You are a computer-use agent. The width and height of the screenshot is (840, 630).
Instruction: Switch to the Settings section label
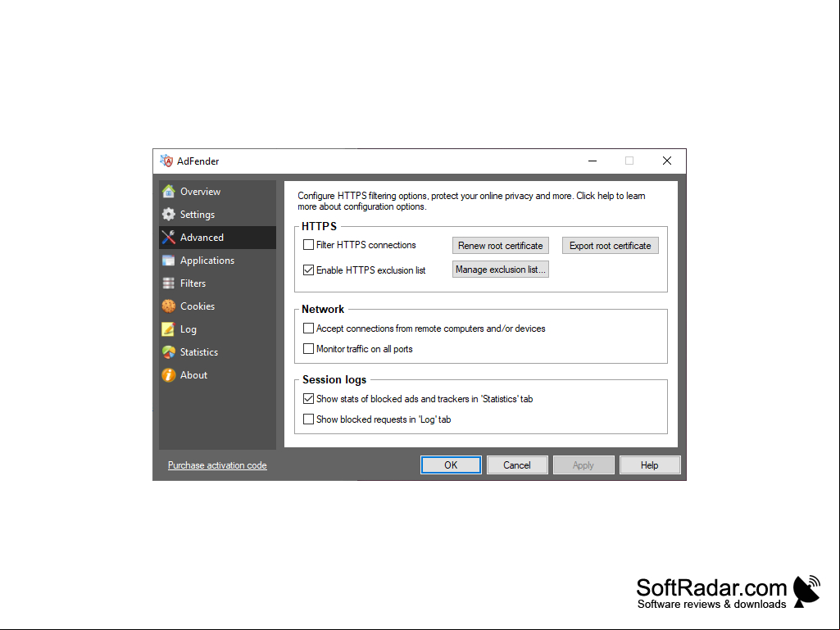click(x=198, y=215)
